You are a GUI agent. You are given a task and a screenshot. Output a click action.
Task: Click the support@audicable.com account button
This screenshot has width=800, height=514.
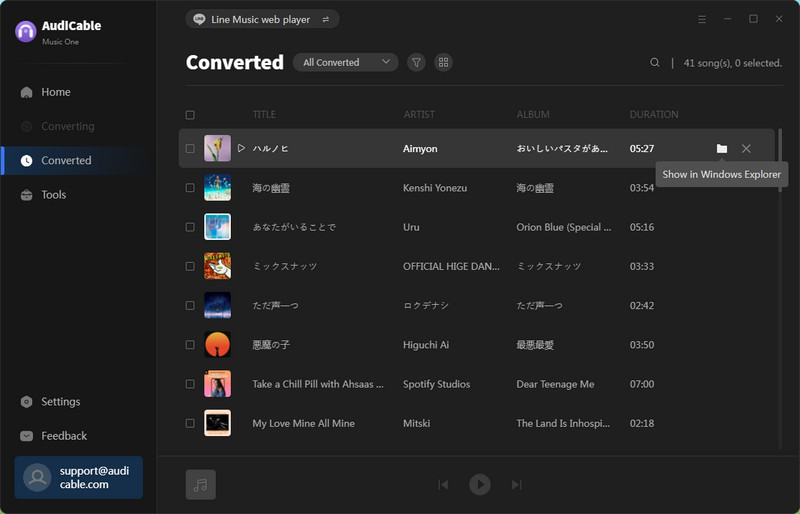[x=79, y=477]
